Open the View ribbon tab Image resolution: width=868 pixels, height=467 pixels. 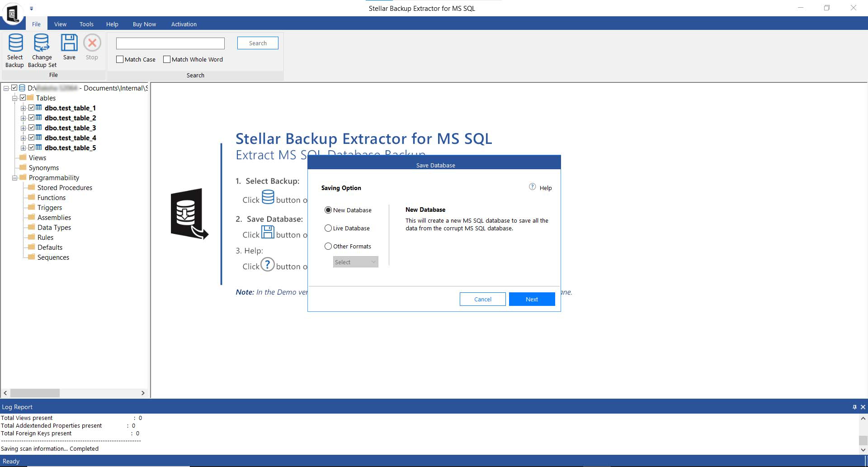[x=60, y=24]
